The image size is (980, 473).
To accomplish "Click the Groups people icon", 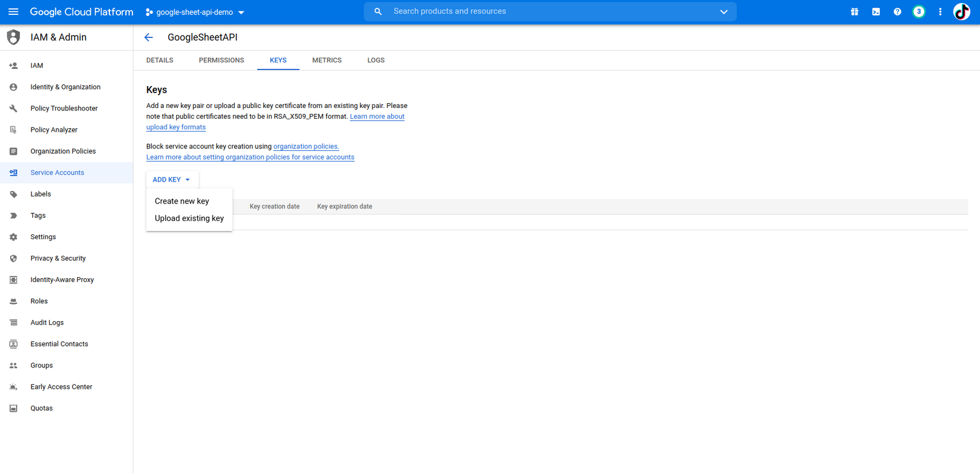I will point(13,366).
